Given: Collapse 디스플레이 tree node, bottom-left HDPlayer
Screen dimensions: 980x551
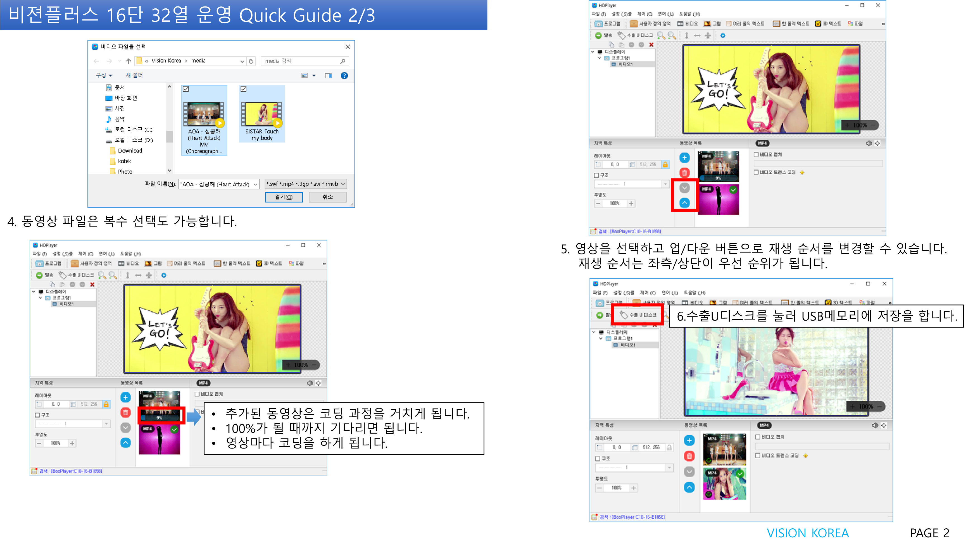Looking at the screenshot, I should (34, 292).
